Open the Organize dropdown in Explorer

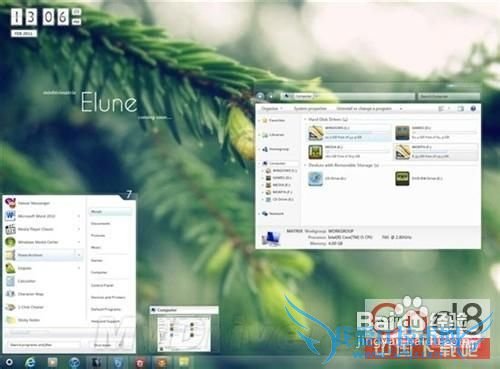(272, 109)
